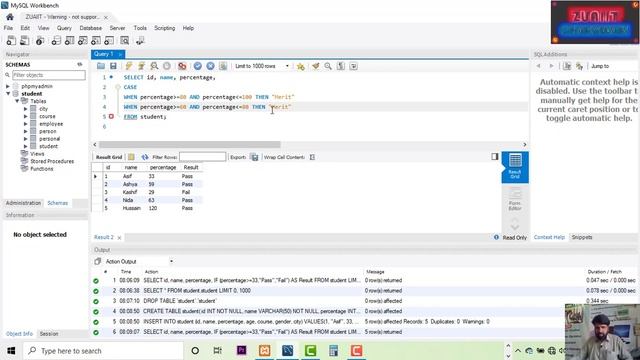The width and height of the screenshot is (640, 360).
Task: Expand the personal table
Action: tap(25, 139)
